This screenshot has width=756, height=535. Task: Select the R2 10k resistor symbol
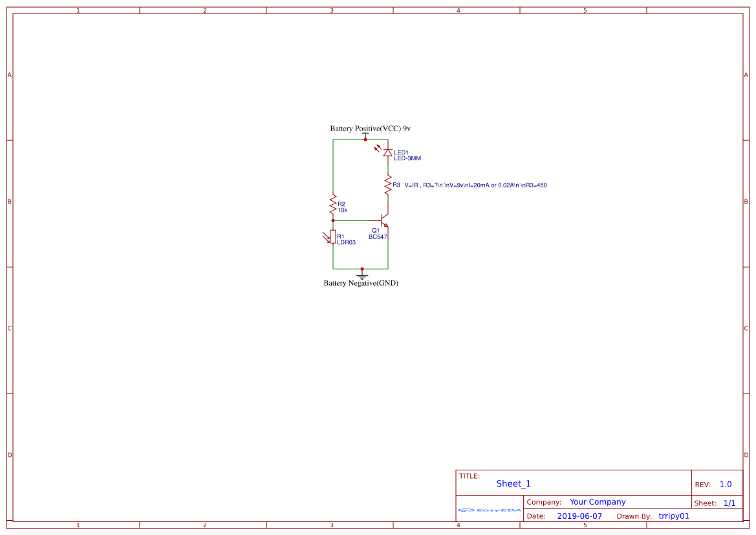332,204
